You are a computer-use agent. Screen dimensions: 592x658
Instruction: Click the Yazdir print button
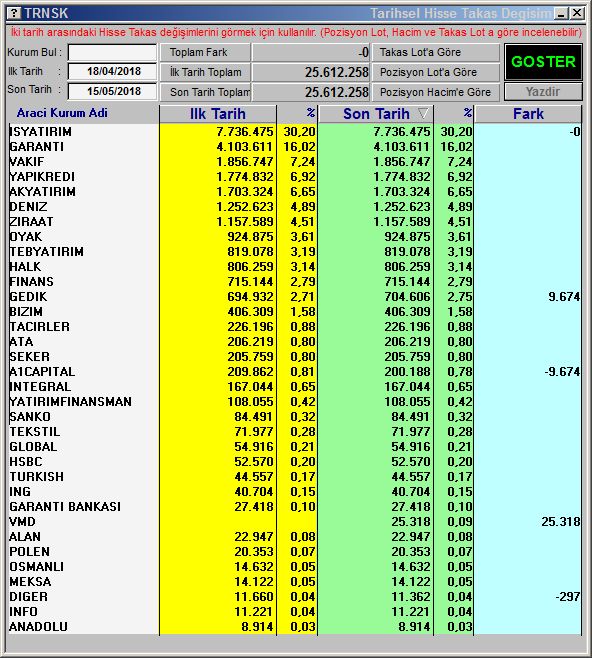pos(543,91)
